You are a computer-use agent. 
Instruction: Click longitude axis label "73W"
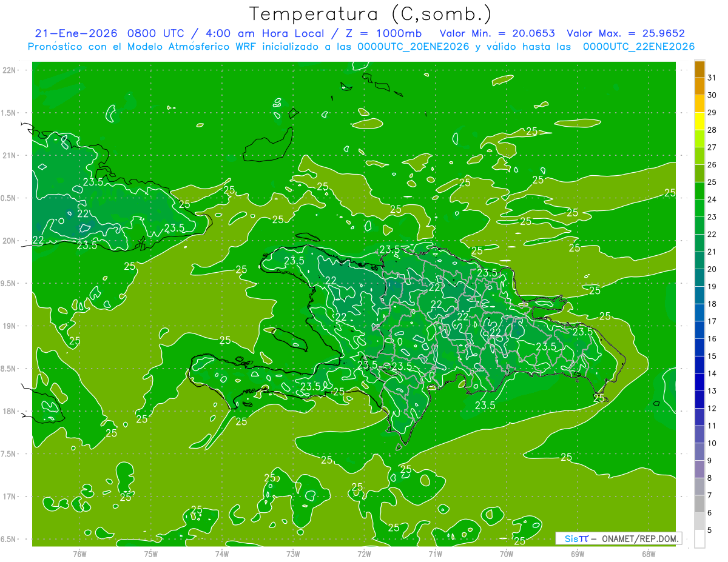pyautogui.click(x=293, y=554)
